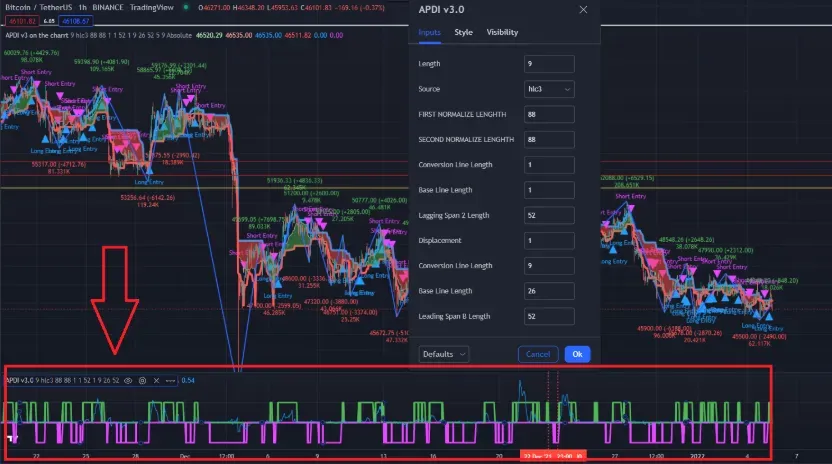The image size is (832, 464).
Task: Remove APDI v3.0 indicator with X icon
Action: pos(156,381)
